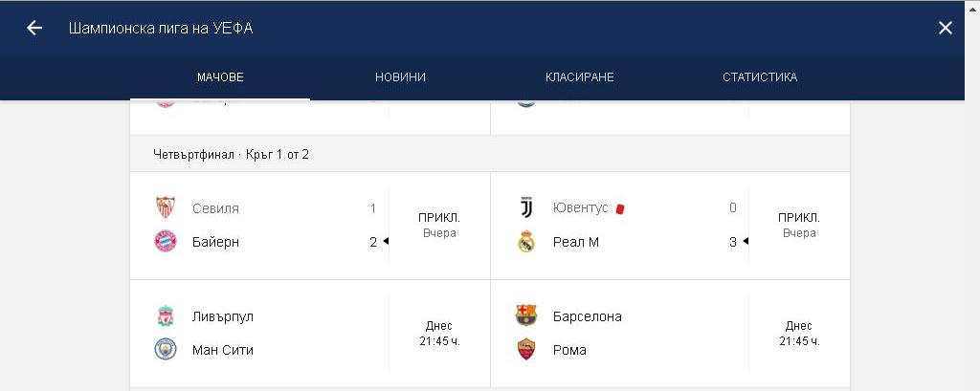Screen dimensions: 980x391
Task: Click the Четвъртфинал Кръг 1 от 2 header
Action: pyautogui.click(x=231, y=154)
